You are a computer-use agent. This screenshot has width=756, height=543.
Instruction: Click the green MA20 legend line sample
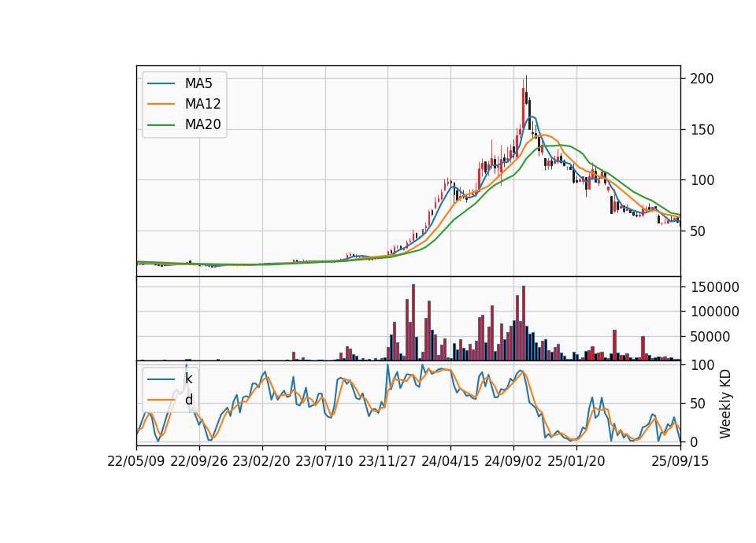click(161, 124)
